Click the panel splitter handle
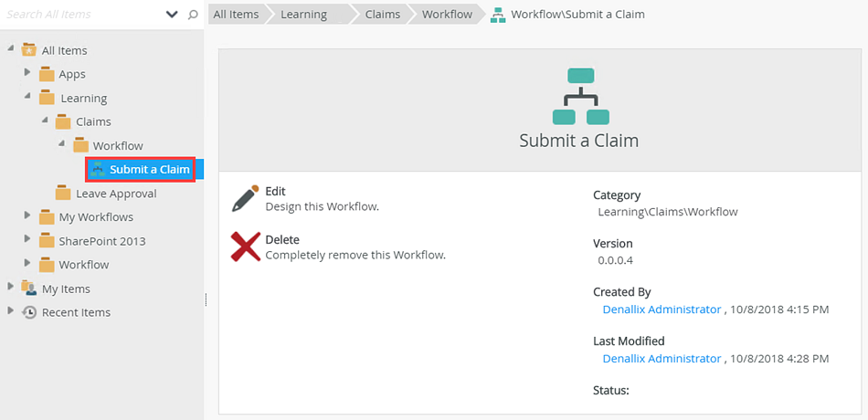This screenshot has width=868, height=420. tap(206, 299)
